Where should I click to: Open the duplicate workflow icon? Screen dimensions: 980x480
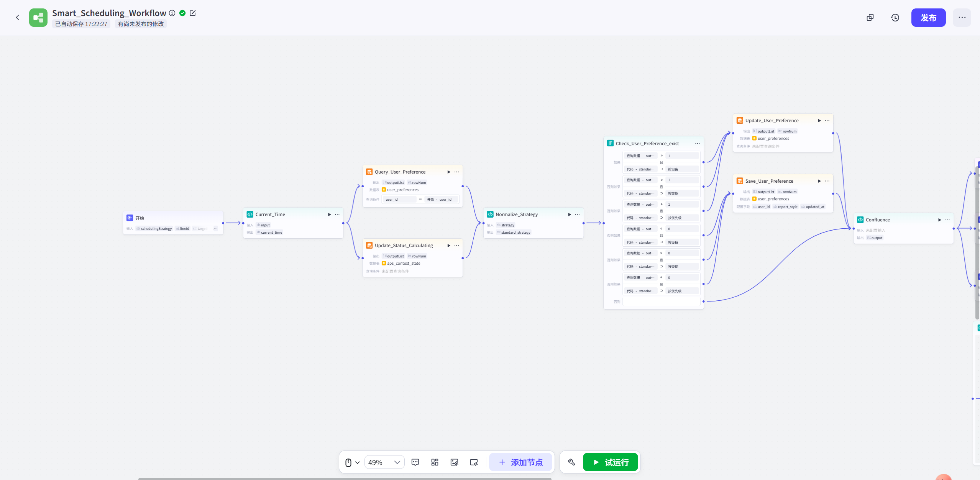[x=870, y=18]
